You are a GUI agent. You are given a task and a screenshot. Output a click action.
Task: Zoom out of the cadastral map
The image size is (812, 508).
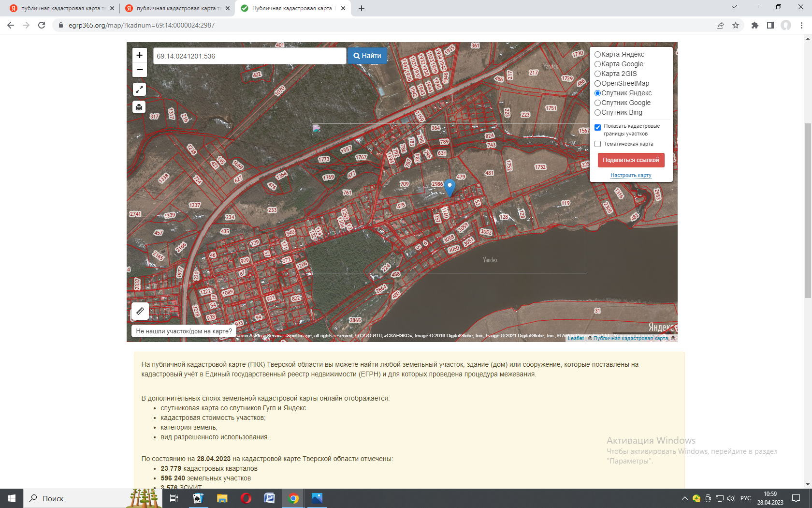[x=139, y=70]
